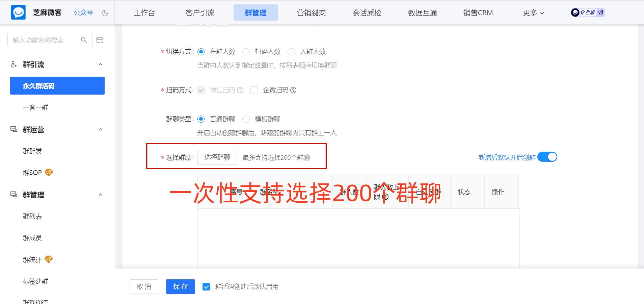Collapse the 群管理 sidebar section
Viewport: 644px width, 304px height.
101,195
